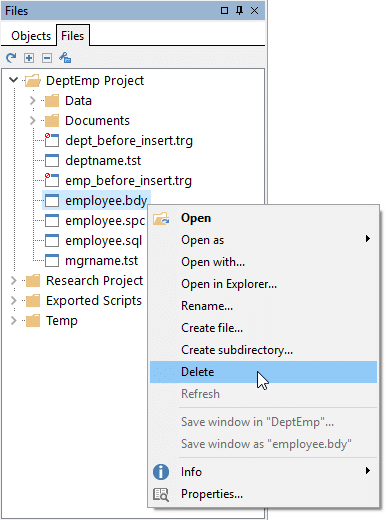Click the expand all plus icon
This screenshot has width=389, height=520.
click(29, 58)
